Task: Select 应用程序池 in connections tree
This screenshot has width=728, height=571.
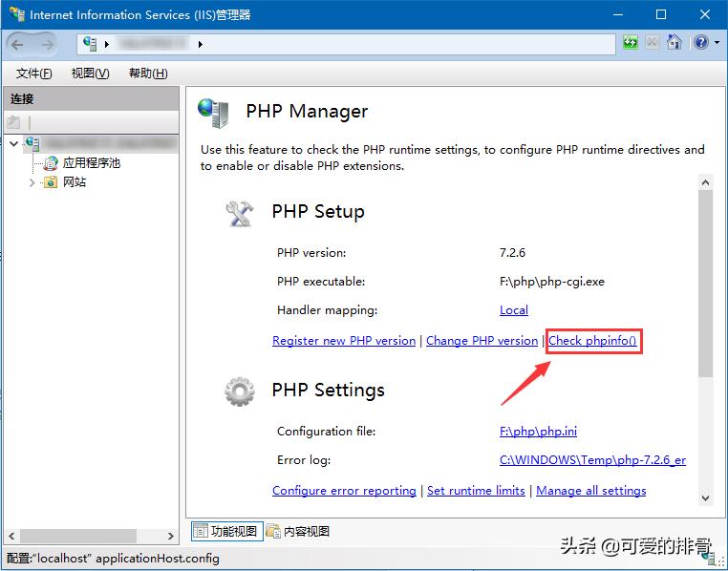Action: tap(92, 163)
